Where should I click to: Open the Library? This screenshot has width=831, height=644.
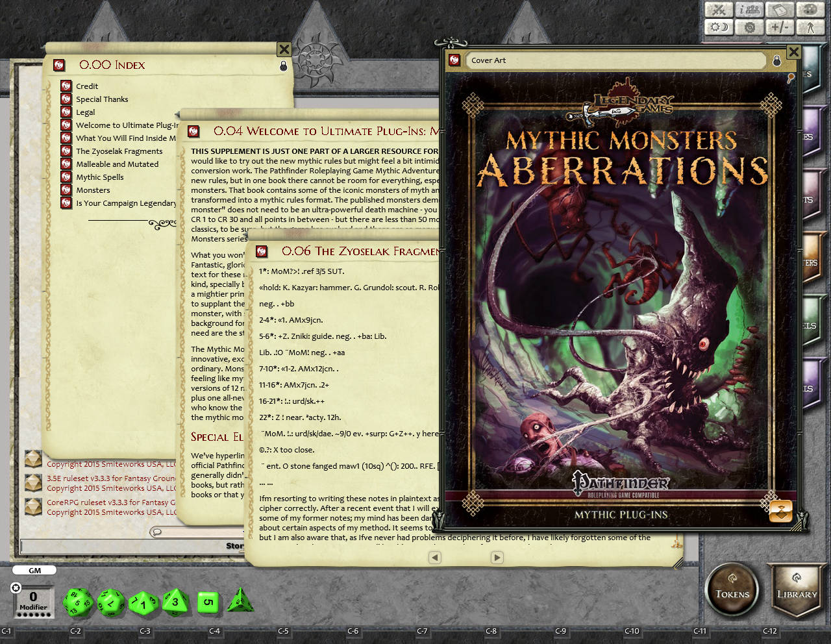(797, 590)
